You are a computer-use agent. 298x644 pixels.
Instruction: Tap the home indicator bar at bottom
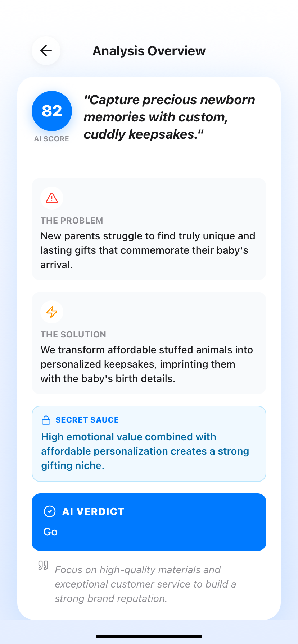pyautogui.click(x=149, y=636)
